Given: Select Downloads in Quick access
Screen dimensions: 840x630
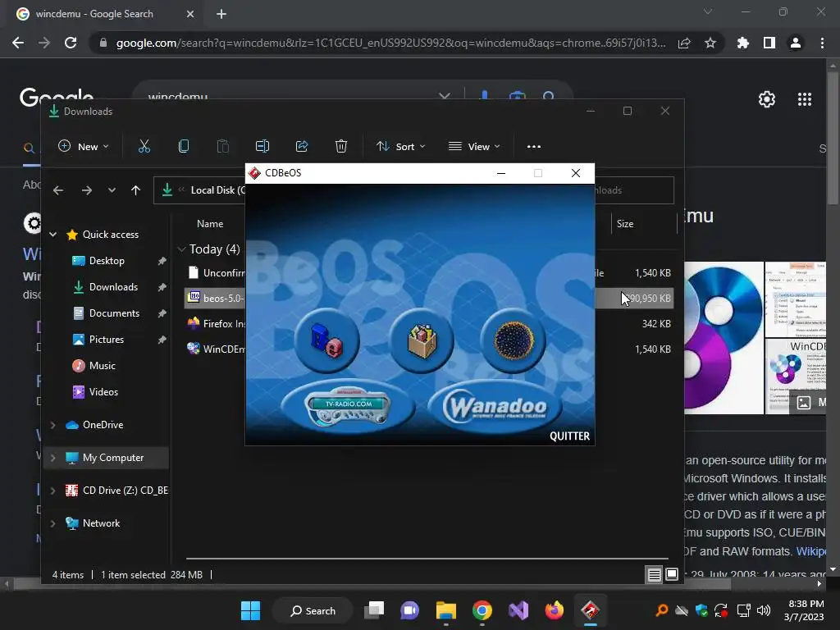Looking at the screenshot, I should [x=113, y=287].
